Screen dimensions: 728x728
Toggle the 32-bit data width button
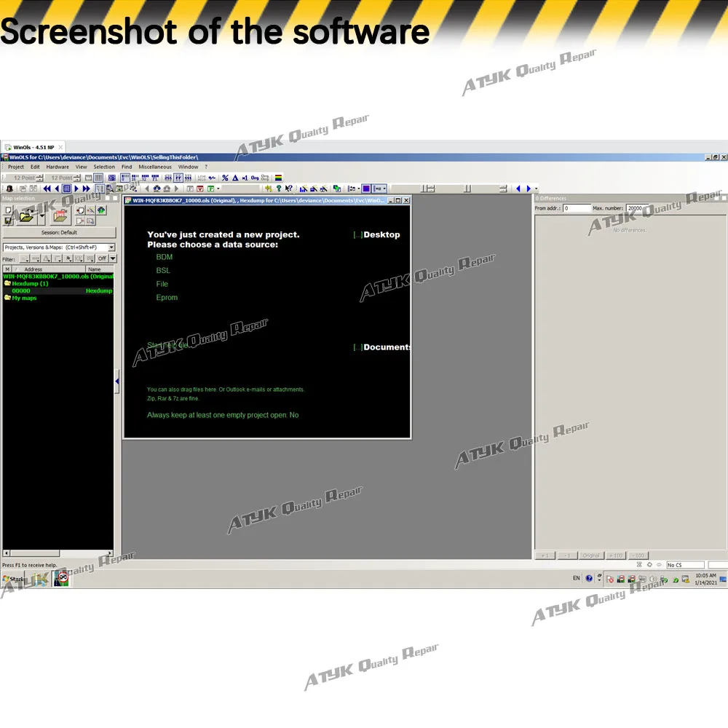coord(145,178)
